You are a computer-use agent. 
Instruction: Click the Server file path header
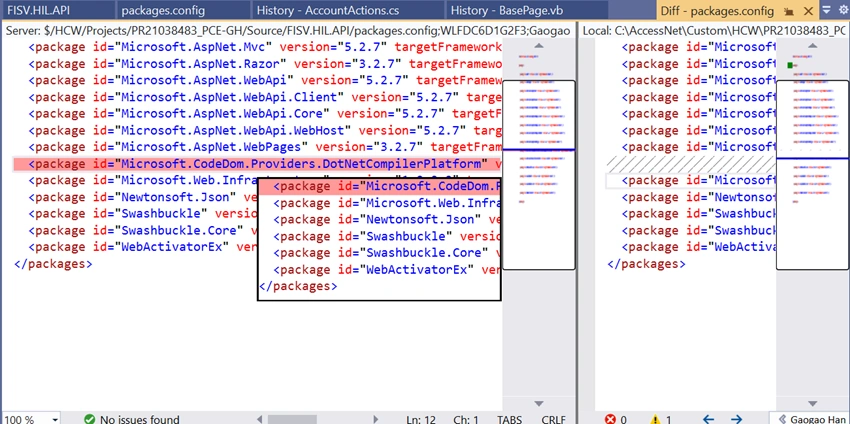(288, 31)
